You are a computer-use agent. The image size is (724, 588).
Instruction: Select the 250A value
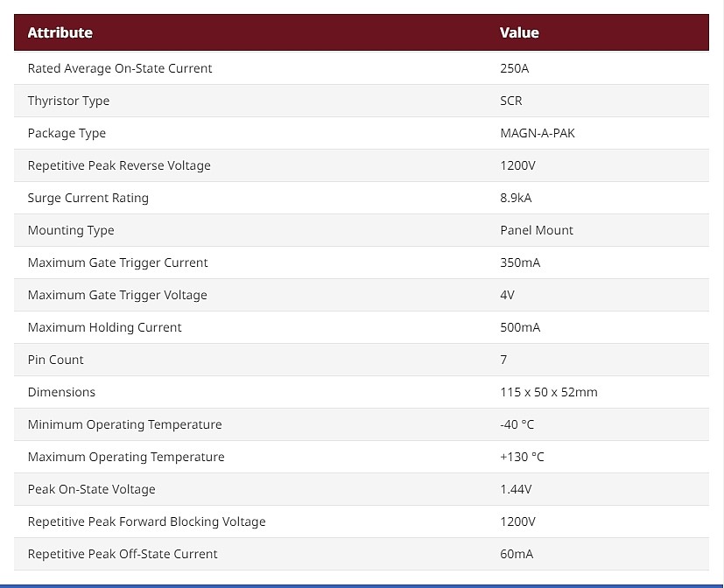[515, 68]
